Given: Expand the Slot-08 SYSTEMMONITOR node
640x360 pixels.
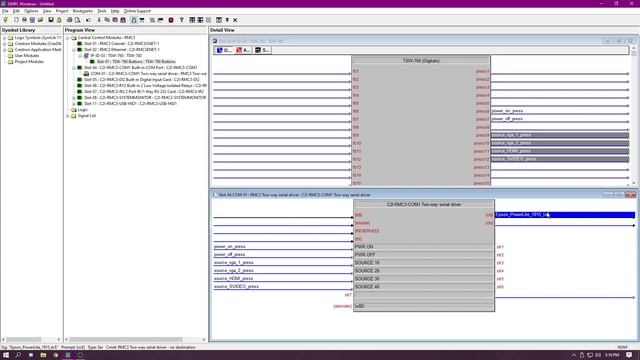Looking at the screenshot, I should (x=74, y=98).
